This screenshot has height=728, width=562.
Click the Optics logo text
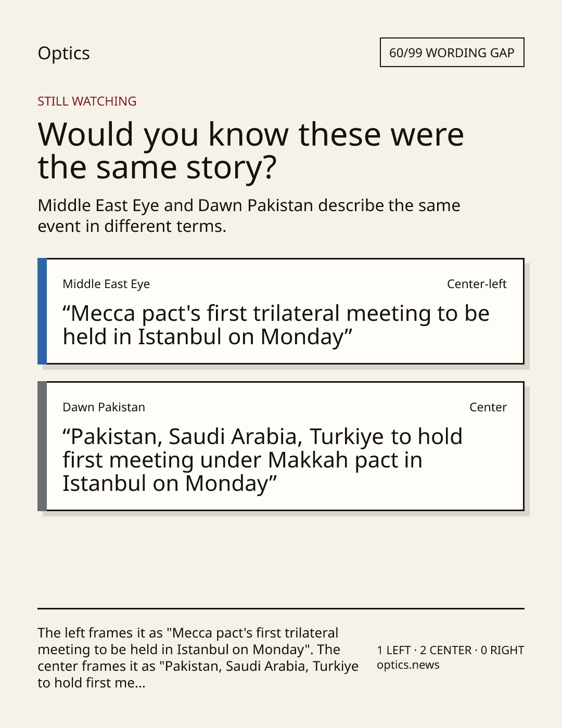63,53
